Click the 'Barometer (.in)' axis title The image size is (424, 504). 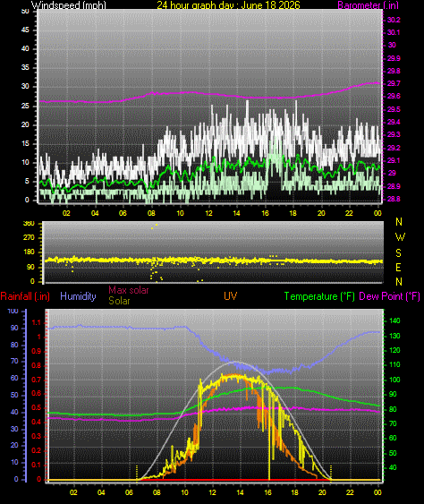(368, 4)
